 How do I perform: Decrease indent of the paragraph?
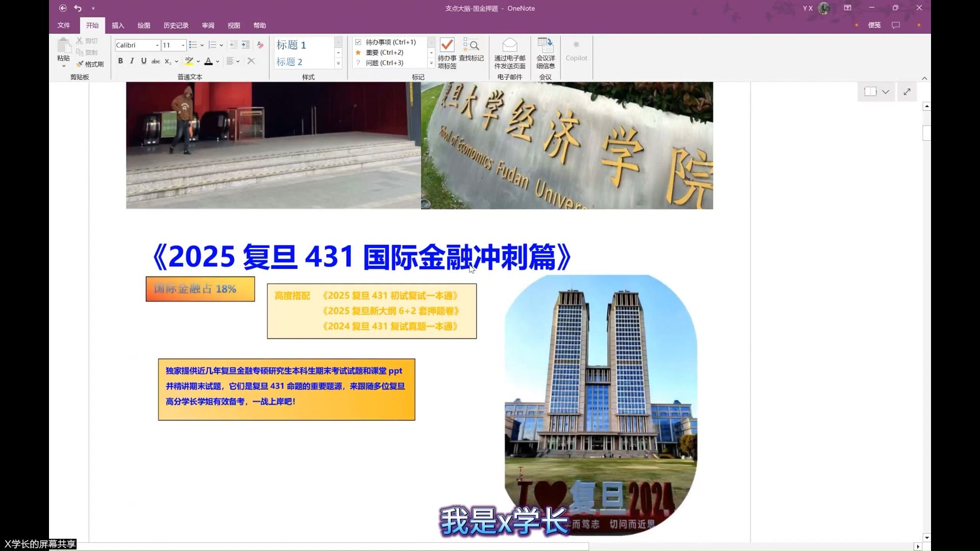pos(234,45)
